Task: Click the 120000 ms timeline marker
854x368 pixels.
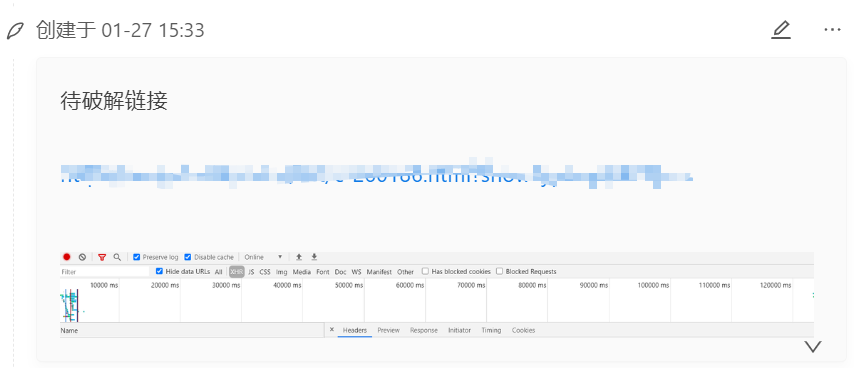Action: [776, 285]
